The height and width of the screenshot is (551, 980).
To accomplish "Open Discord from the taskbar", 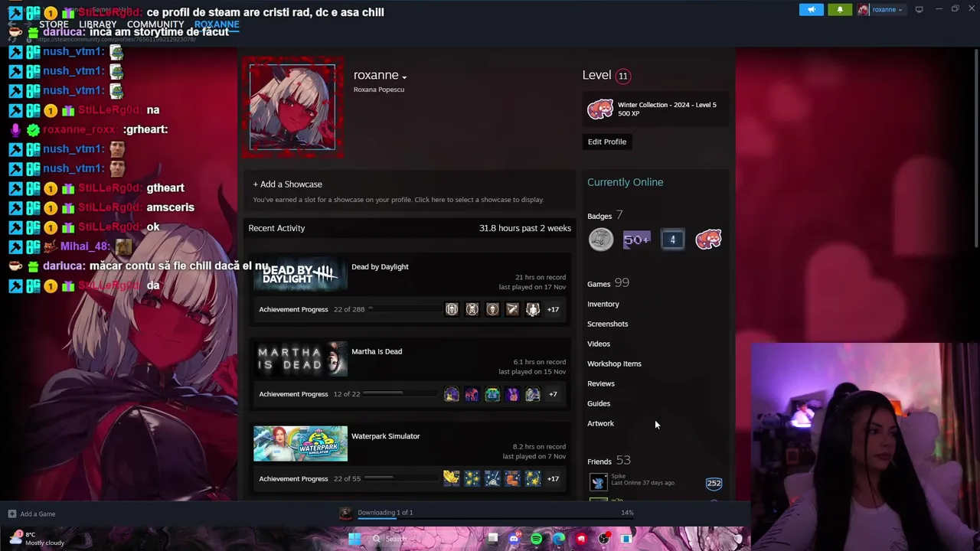I will (514, 539).
